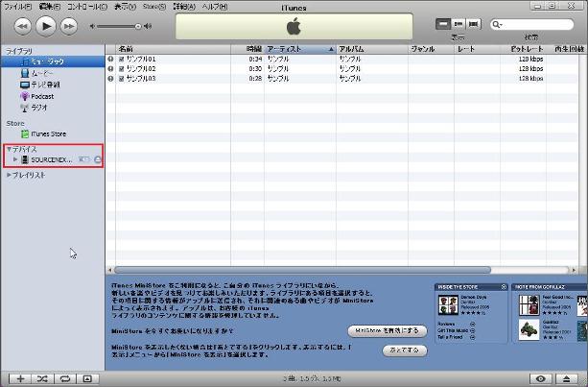Click the low-volume speaker icon
588x387 pixels.
(92, 26)
